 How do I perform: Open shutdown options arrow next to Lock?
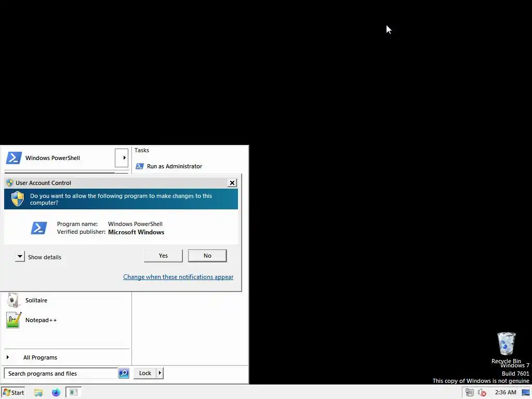(x=160, y=373)
